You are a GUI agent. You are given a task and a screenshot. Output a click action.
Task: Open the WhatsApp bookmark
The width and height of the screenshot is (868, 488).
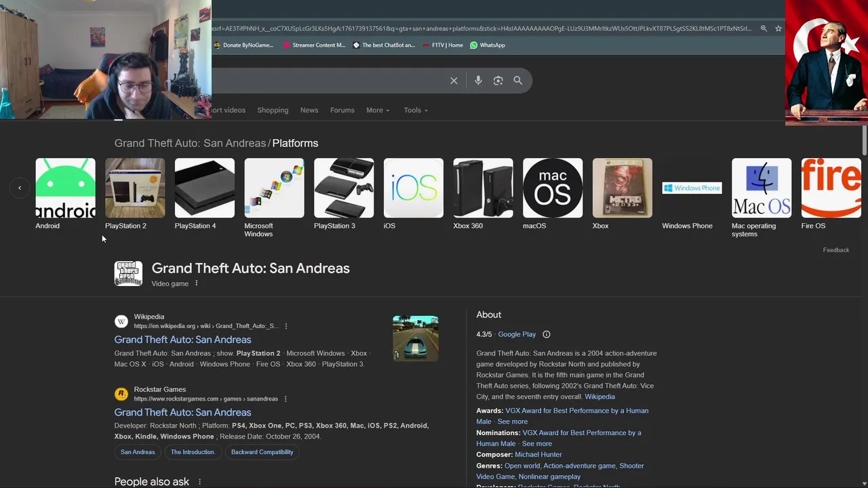[488, 45]
